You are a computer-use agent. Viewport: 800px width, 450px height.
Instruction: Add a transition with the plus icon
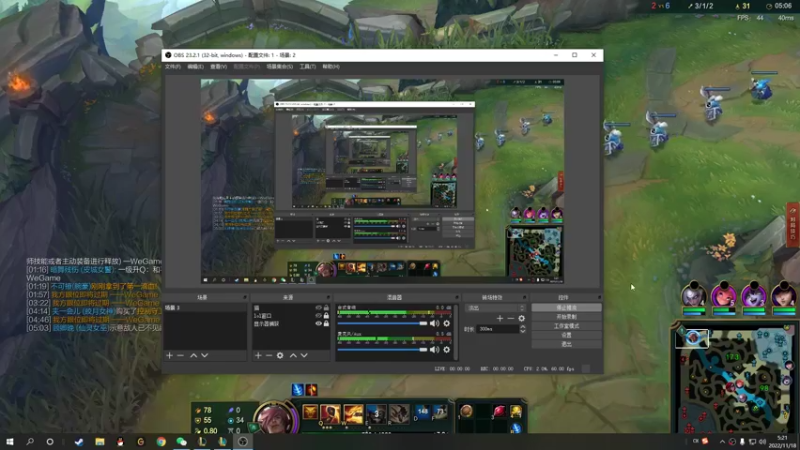tap(500, 318)
